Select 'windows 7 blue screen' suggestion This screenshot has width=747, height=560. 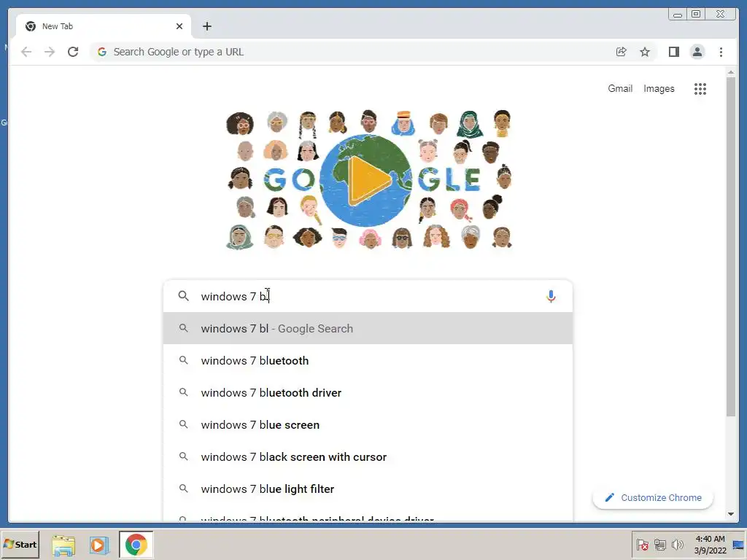tap(368, 425)
